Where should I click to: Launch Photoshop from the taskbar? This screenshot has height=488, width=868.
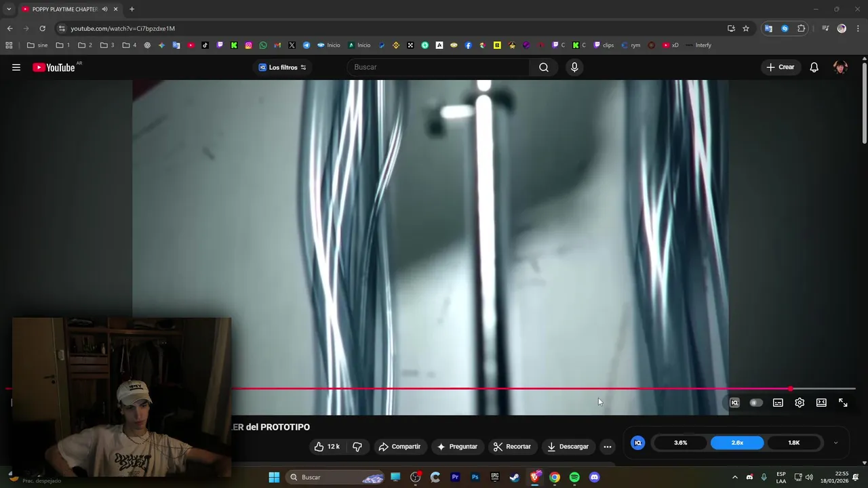tap(475, 477)
